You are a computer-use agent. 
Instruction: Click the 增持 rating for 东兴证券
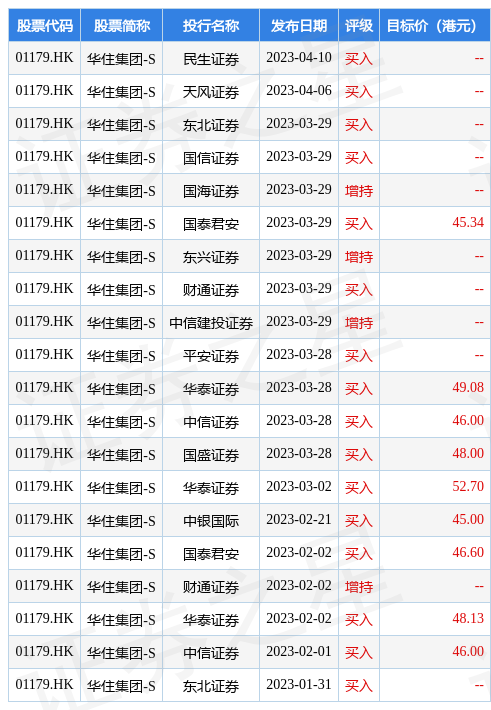[x=359, y=256]
